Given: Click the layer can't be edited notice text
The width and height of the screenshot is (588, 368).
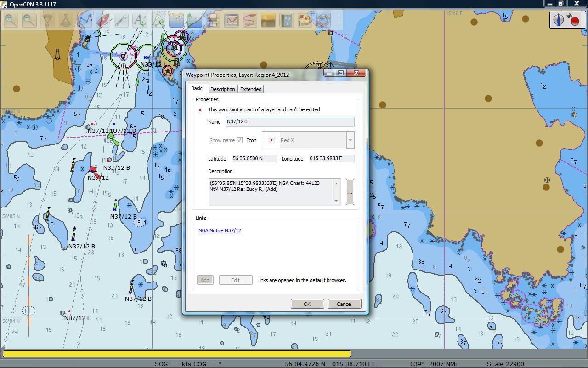Looking at the screenshot, I should coord(264,109).
